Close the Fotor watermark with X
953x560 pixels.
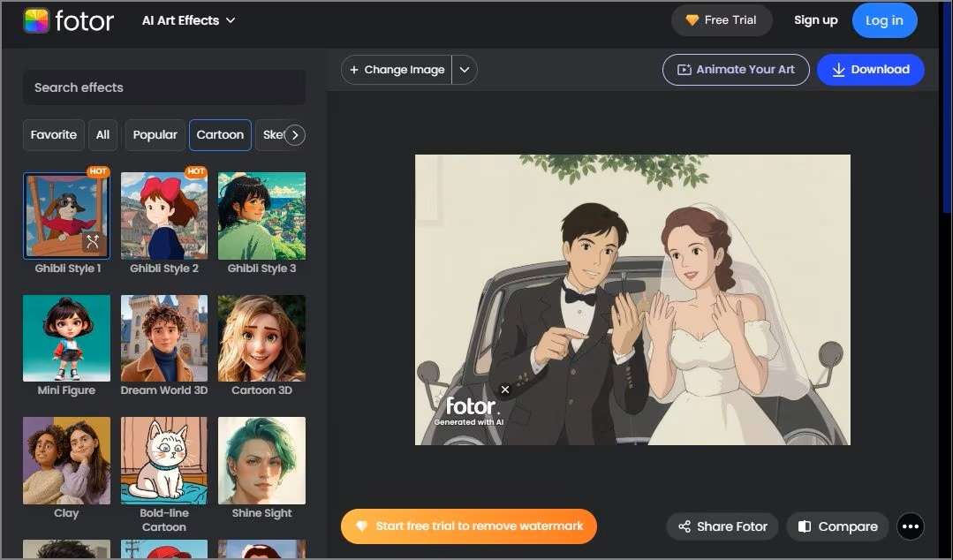[505, 390]
